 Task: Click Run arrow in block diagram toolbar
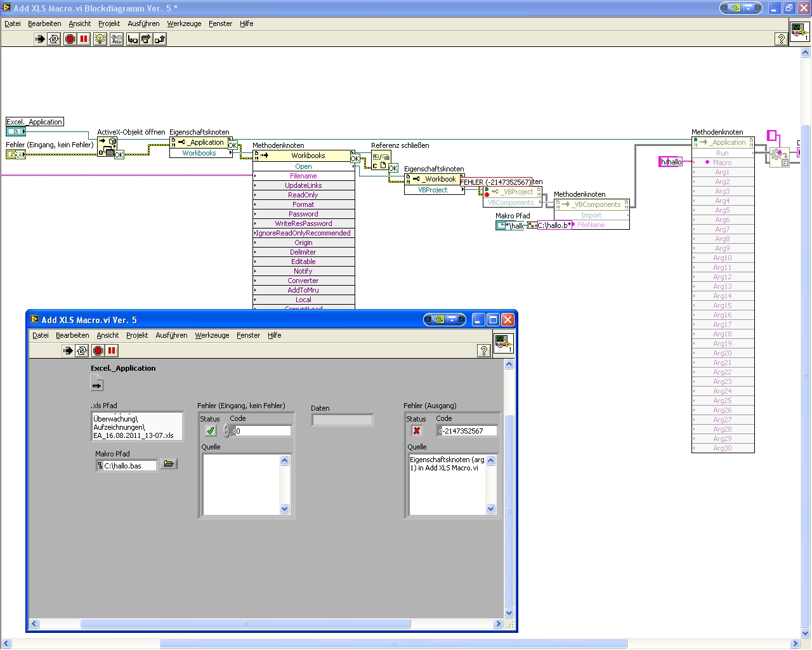(40, 39)
